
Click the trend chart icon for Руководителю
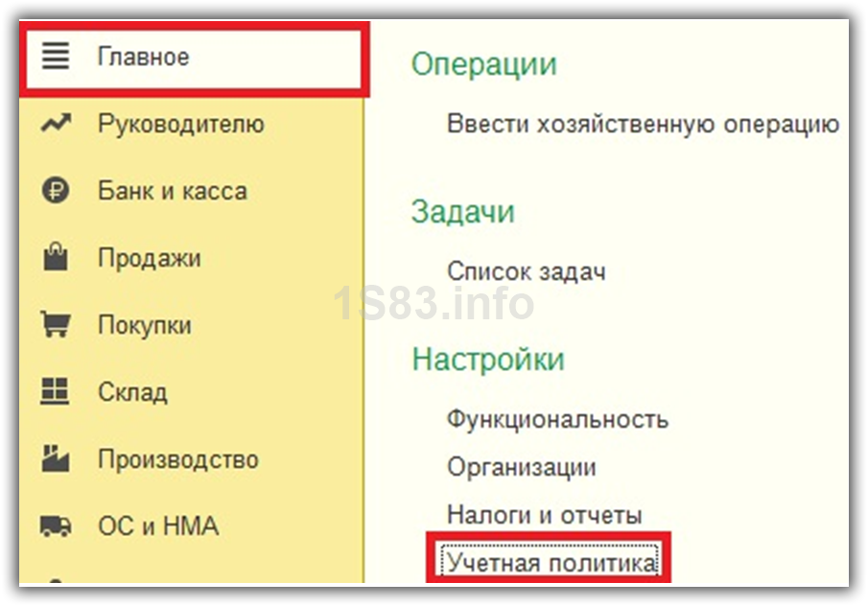(x=57, y=125)
